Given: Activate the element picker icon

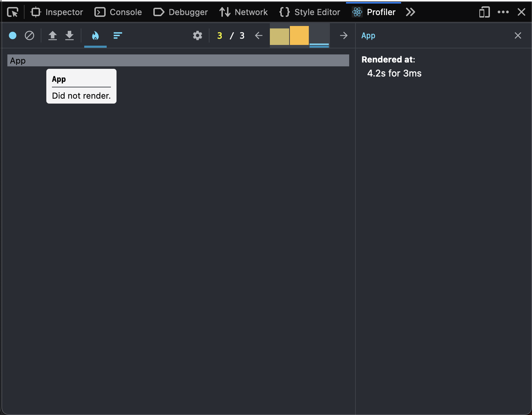Looking at the screenshot, I should (x=13, y=12).
